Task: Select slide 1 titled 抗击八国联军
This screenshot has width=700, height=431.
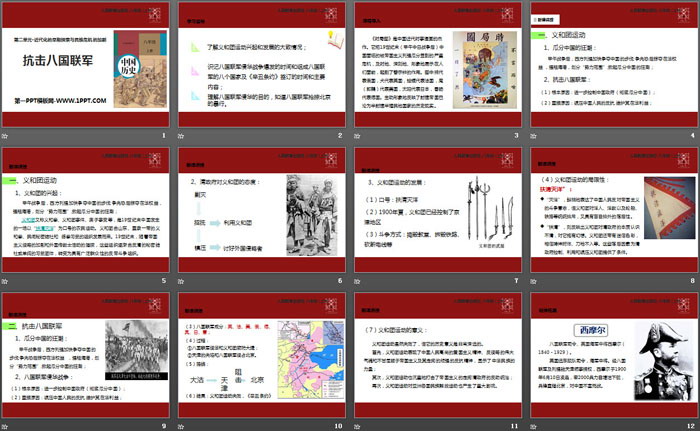Action: [85, 64]
